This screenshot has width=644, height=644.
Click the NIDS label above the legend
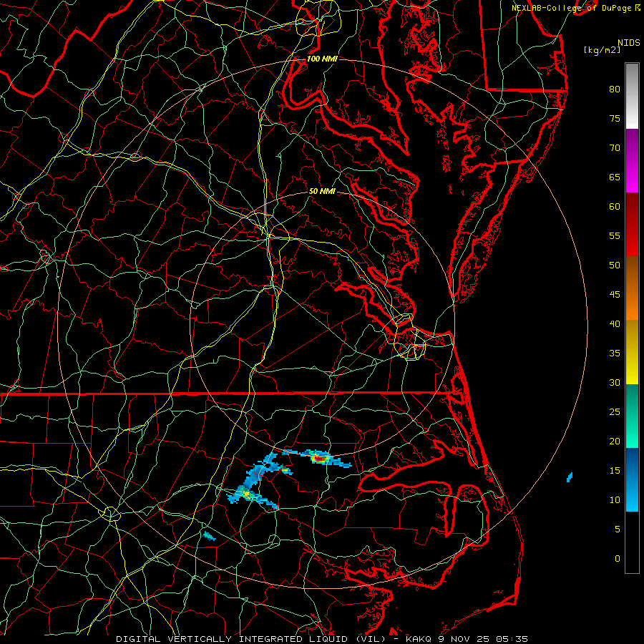click(628, 42)
